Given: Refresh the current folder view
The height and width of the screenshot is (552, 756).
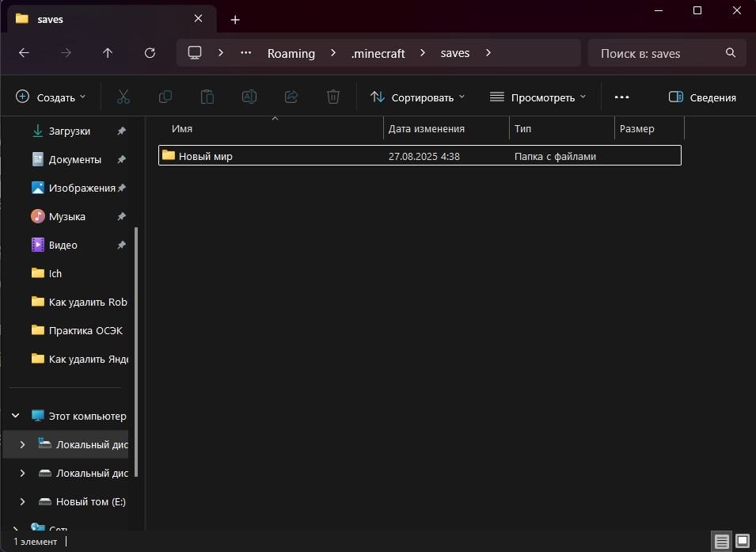Looking at the screenshot, I should pyautogui.click(x=150, y=53).
